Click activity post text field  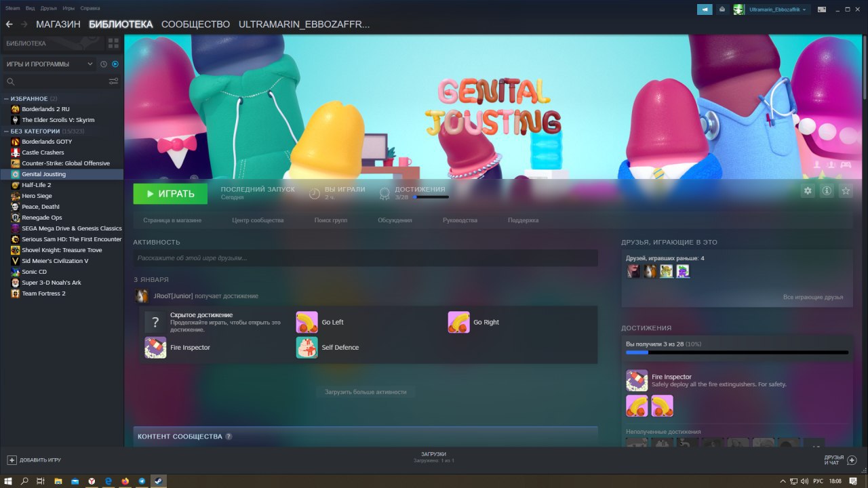pyautogui.click(x=366, y=258)
